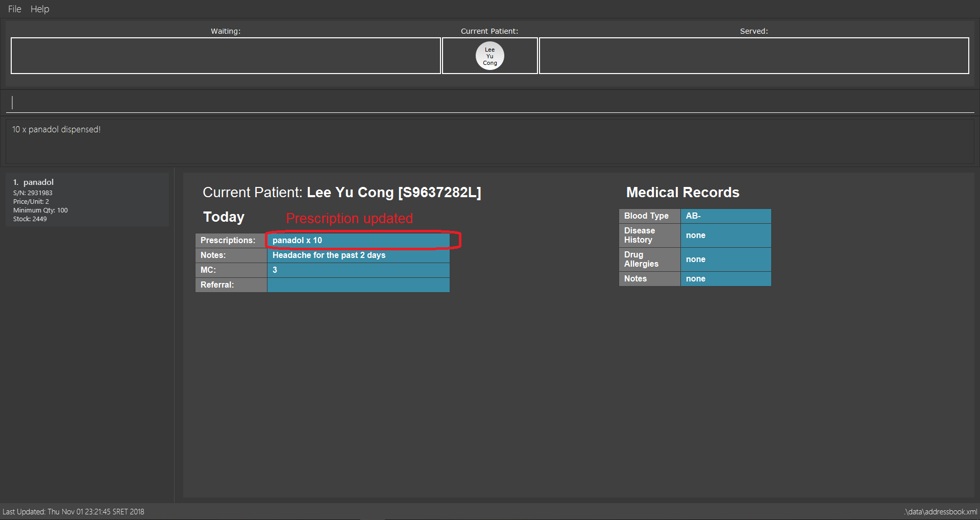Click the Blood Type AB- value
The image size is (980, 520).
click(x=726, y=216)
